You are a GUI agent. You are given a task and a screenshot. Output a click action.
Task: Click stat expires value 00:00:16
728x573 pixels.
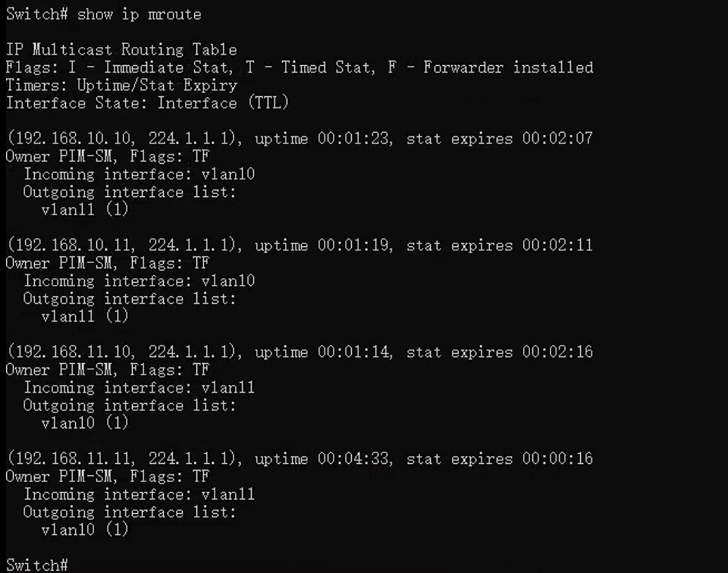coord(557,459)
